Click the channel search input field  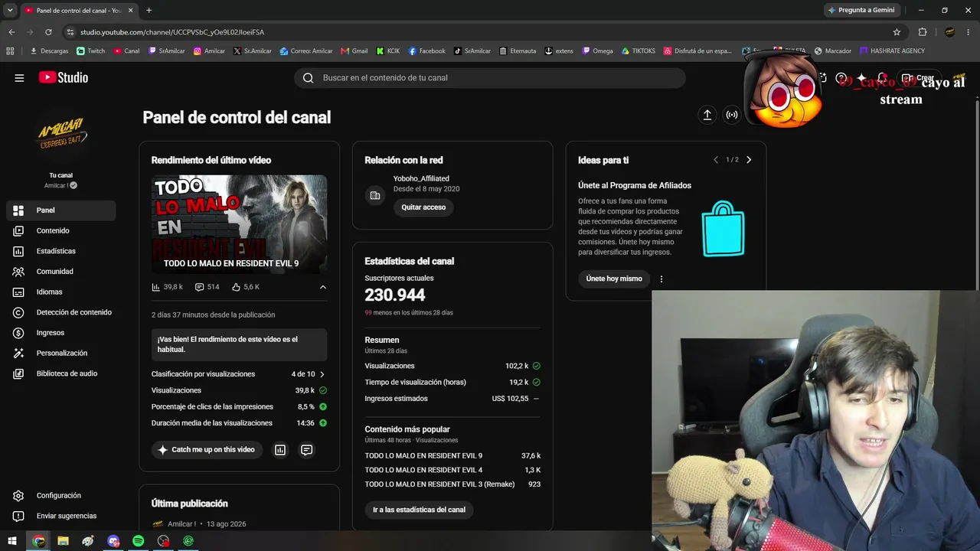tap(490, 77)
